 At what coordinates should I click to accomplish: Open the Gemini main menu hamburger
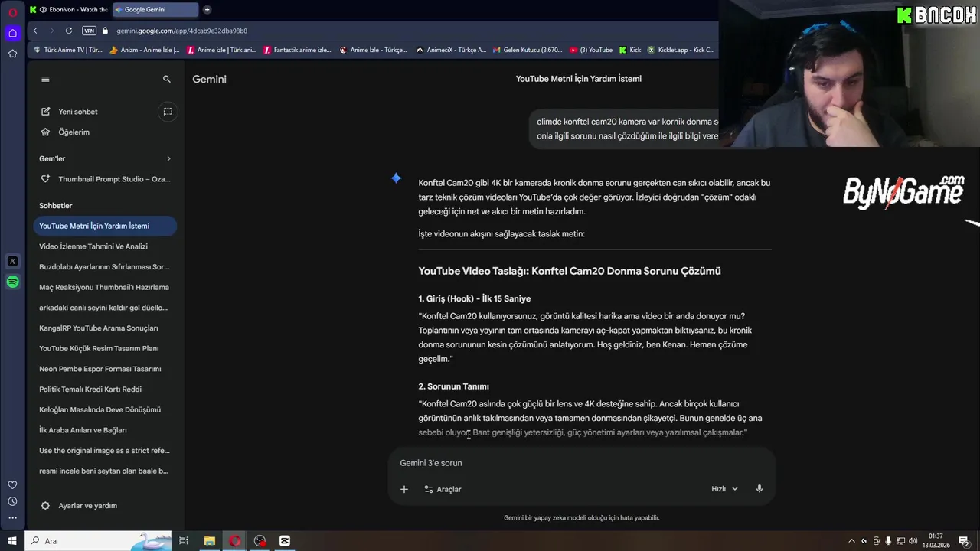point(45,79)
